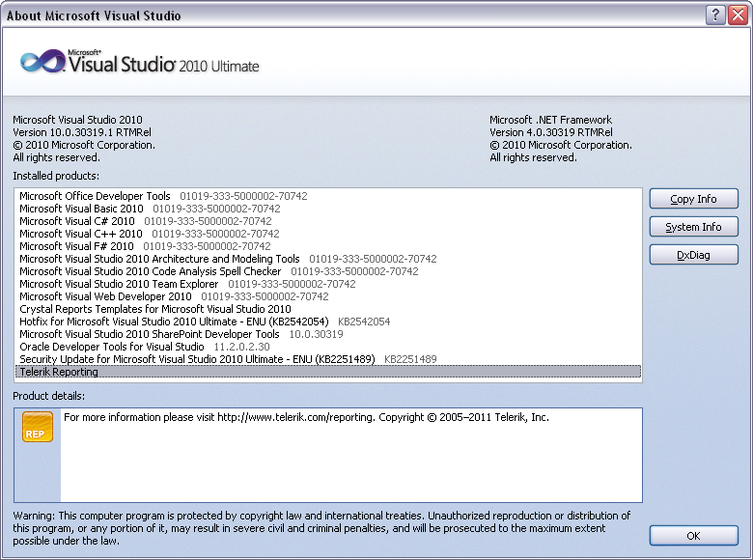Click the title bar help question mark
This screenshot has height=560, width=753.
point(715,14)
